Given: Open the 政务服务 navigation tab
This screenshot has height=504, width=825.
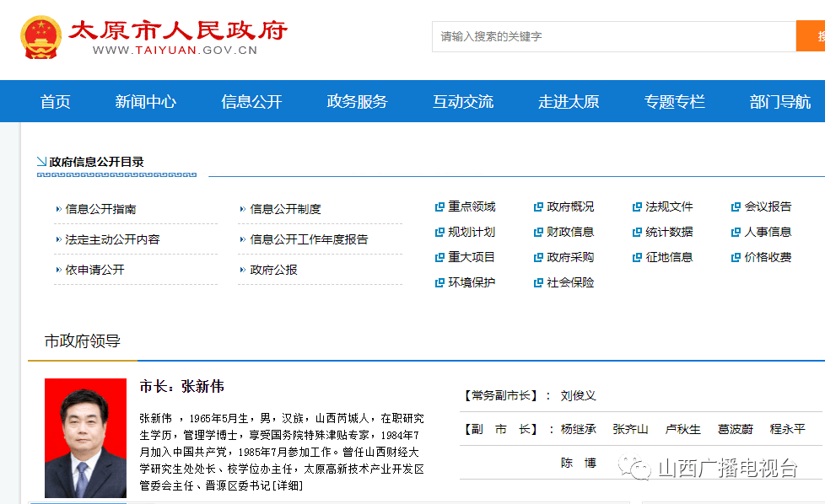Looking at the screenshot, I should coord(358,101).
